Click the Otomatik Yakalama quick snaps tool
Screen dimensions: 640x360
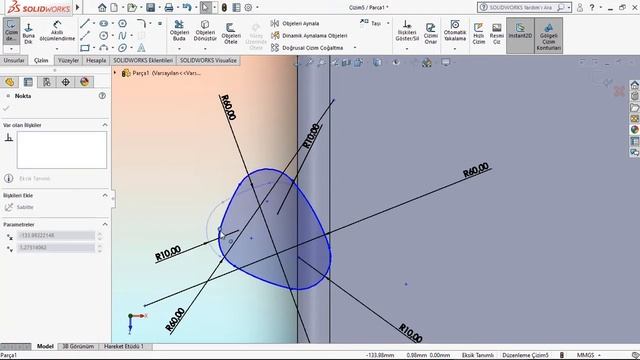pos(455,31)
